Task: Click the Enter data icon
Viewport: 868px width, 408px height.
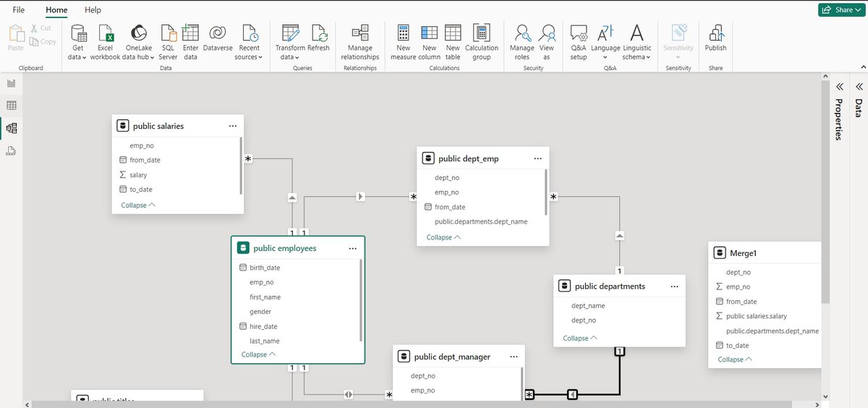Action: coord(190,33)
